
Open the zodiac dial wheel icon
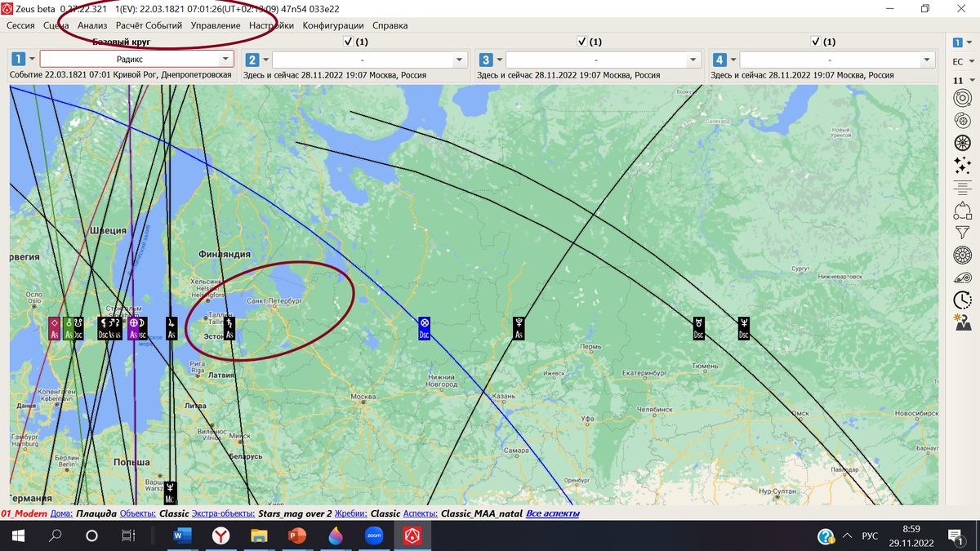[961, 256]
